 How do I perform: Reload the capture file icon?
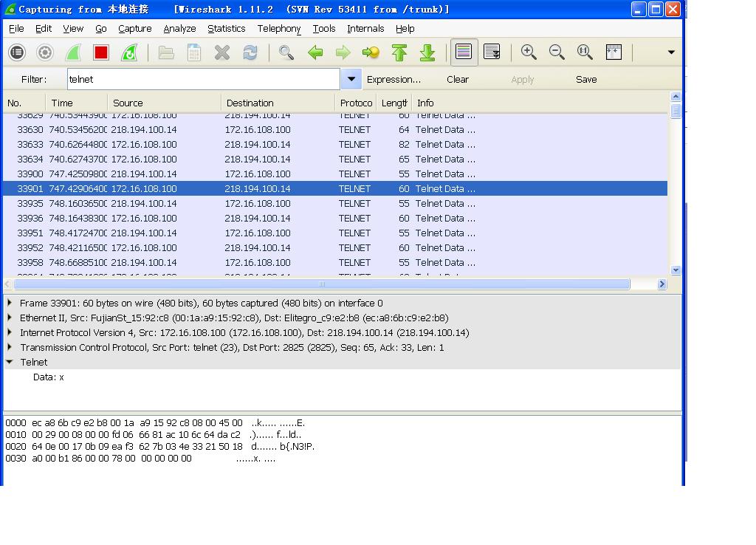click(250, 52)
